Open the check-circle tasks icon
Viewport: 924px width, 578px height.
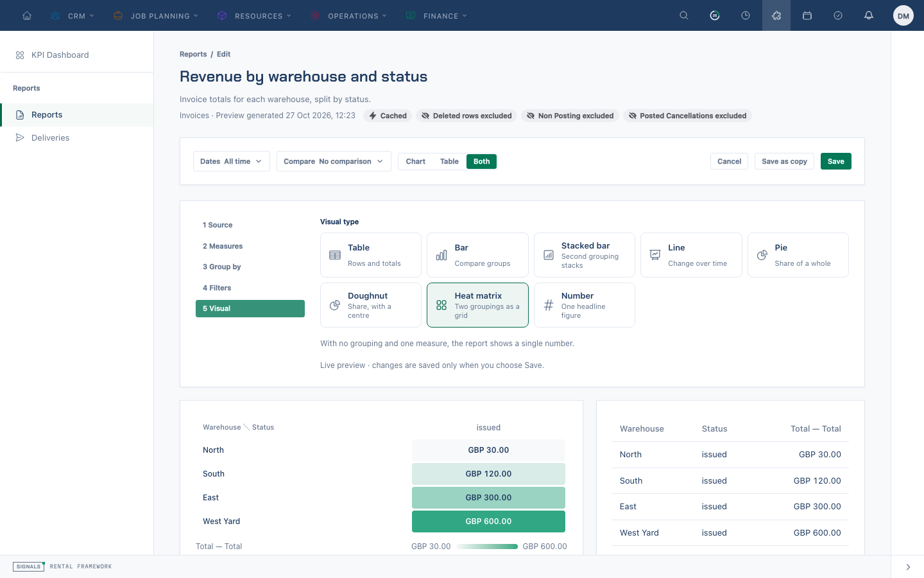coord(838,15)
